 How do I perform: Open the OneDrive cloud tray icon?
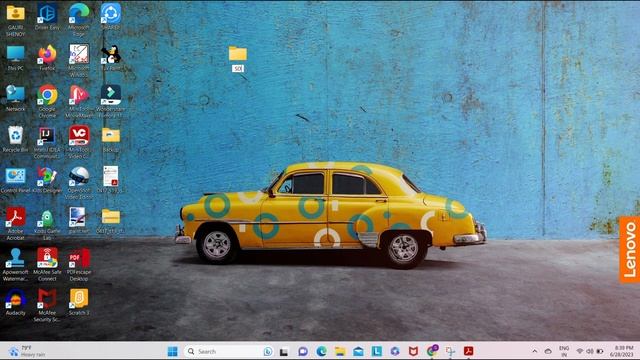[x=548, y=351]
